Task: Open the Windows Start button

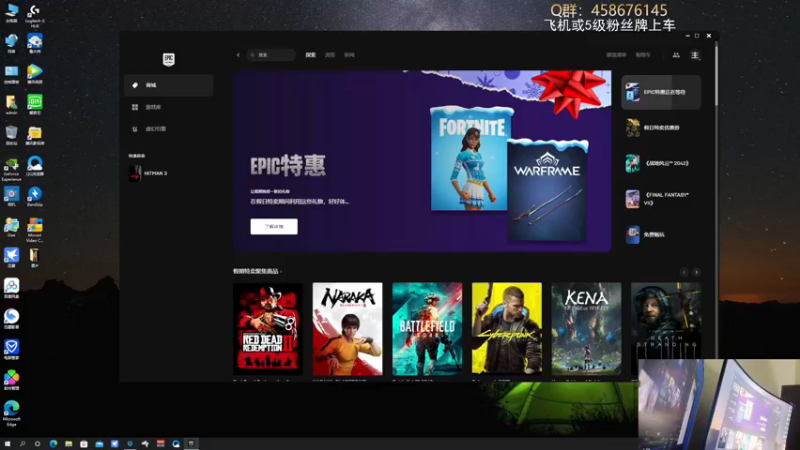Action: [x=7, y=444]
